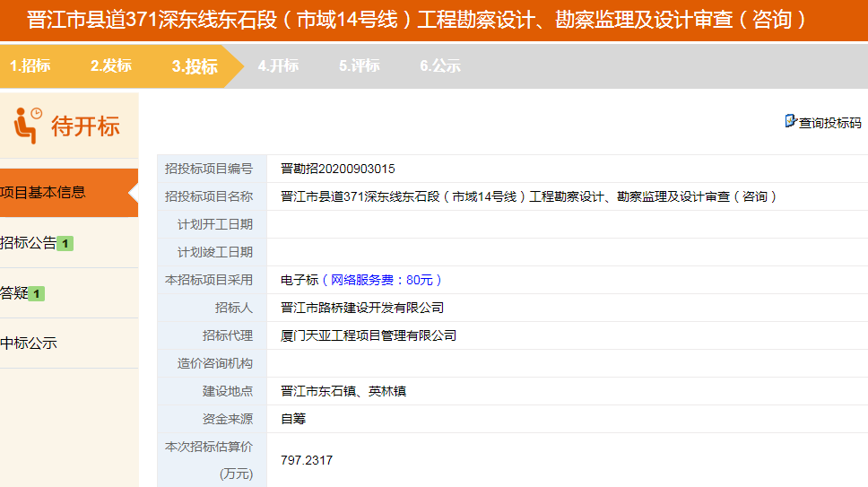Open the 查询投标码 link icon
868x487 pixels.
[x=791, y=121]
